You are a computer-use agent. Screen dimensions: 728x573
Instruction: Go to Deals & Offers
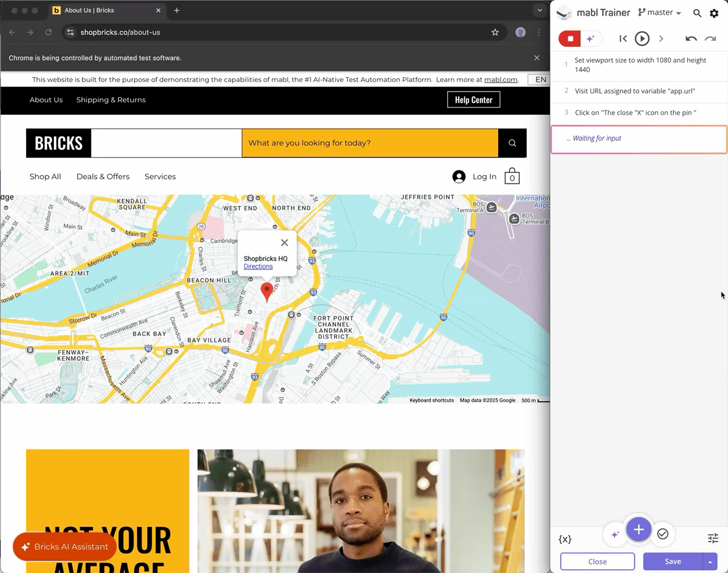pos(103,177)
